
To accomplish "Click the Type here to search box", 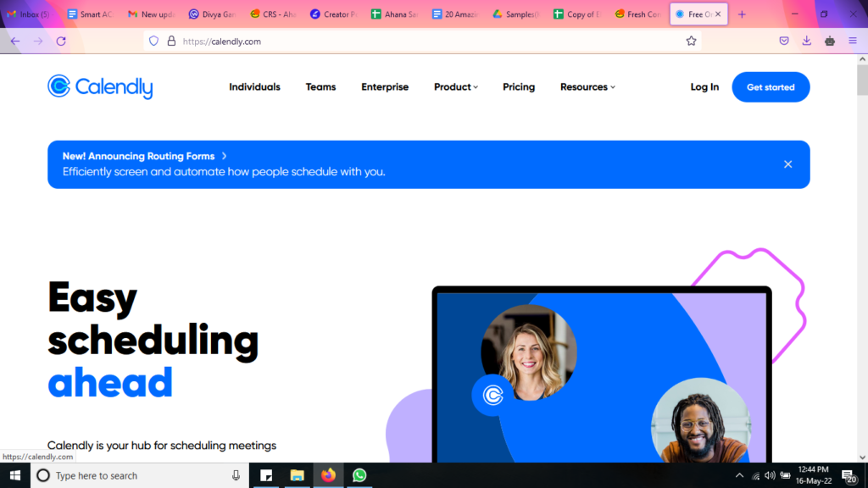I will coord(138,475).
